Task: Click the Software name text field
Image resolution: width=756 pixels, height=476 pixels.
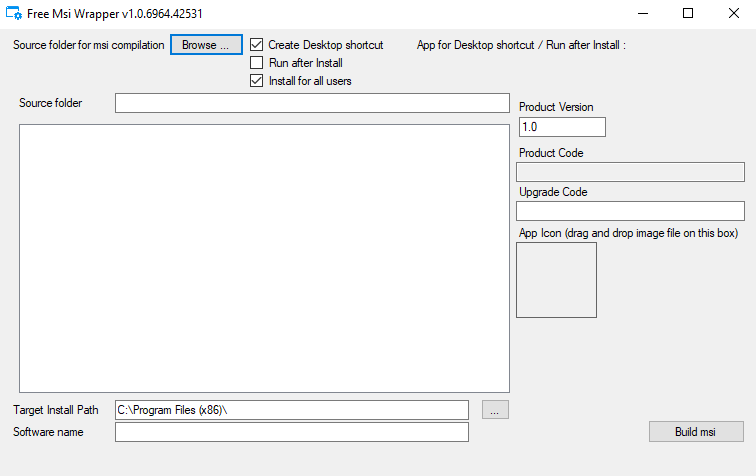Action: (x=291, y=432)
